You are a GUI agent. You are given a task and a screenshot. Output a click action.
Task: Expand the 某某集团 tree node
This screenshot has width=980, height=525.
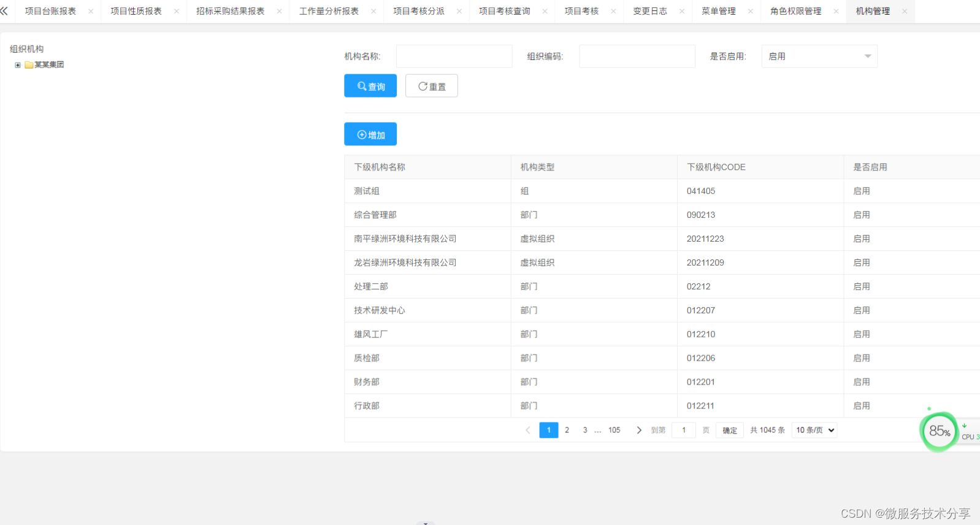pyautogui.click(x=18, y=65)
